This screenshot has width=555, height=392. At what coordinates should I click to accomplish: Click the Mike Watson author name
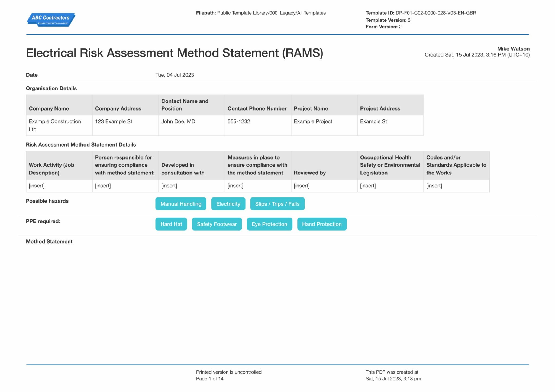513,49
